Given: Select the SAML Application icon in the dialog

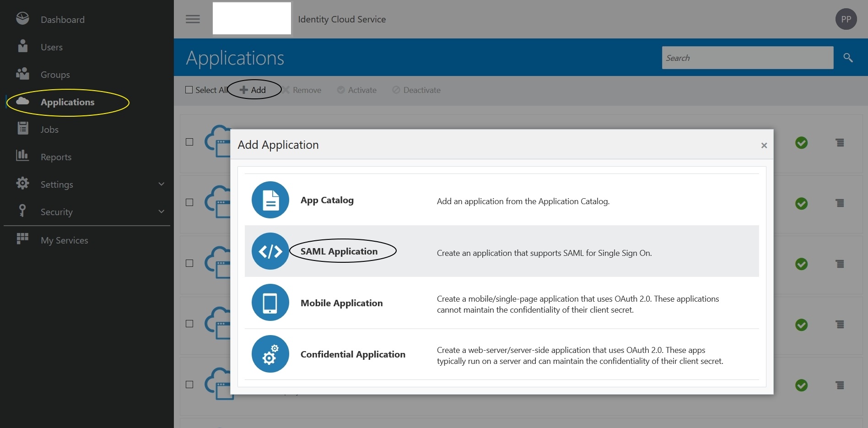Looking at the screenshot, I should pos(270,251).
